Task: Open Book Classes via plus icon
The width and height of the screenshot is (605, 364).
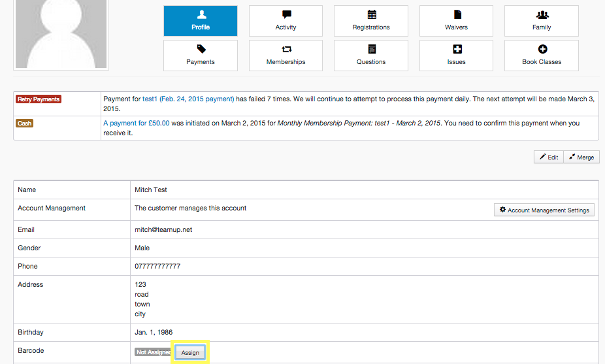Action: click(541, 56)
